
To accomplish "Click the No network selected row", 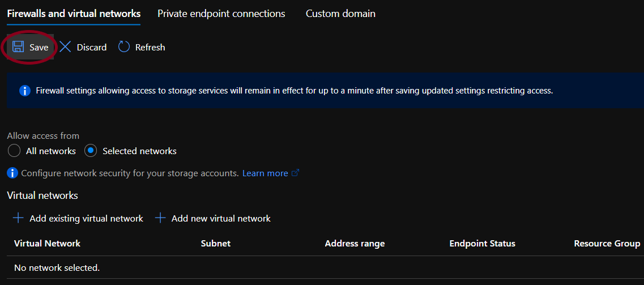I will click(x=57, y=267).
